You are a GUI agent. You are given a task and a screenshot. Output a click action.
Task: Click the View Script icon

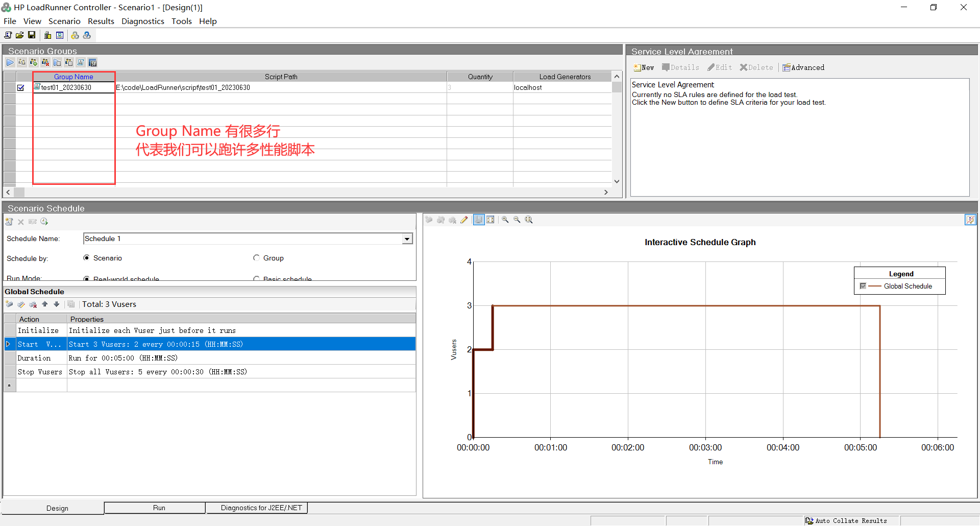(81, 62)
